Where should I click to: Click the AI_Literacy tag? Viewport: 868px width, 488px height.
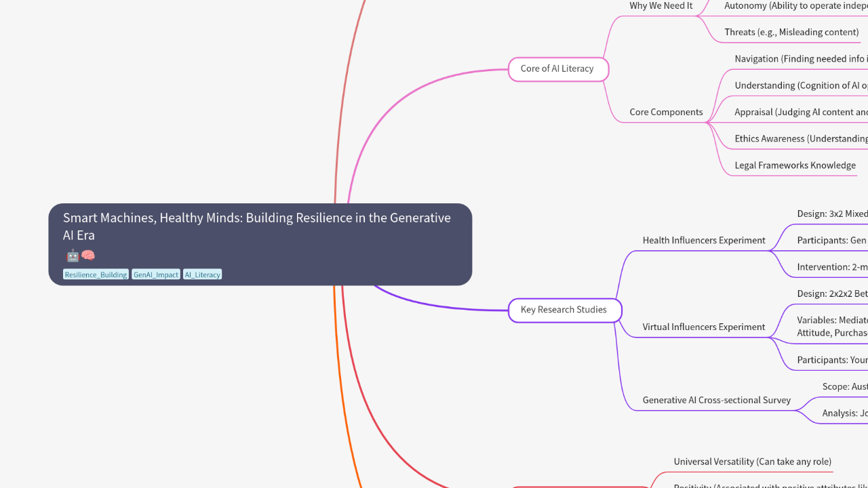tap(202, 274)
